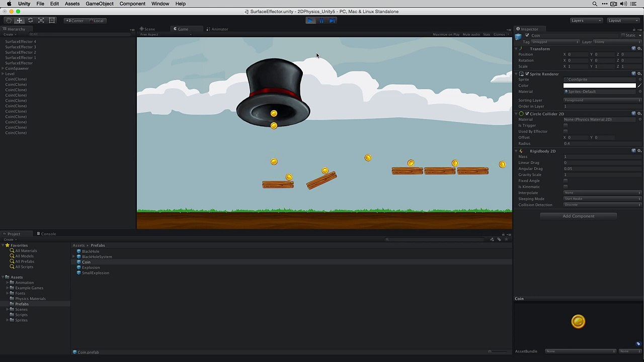This screenshot has width=644, height=362.
Task: Toggle the Center pivot mode button
Action: 74,21
